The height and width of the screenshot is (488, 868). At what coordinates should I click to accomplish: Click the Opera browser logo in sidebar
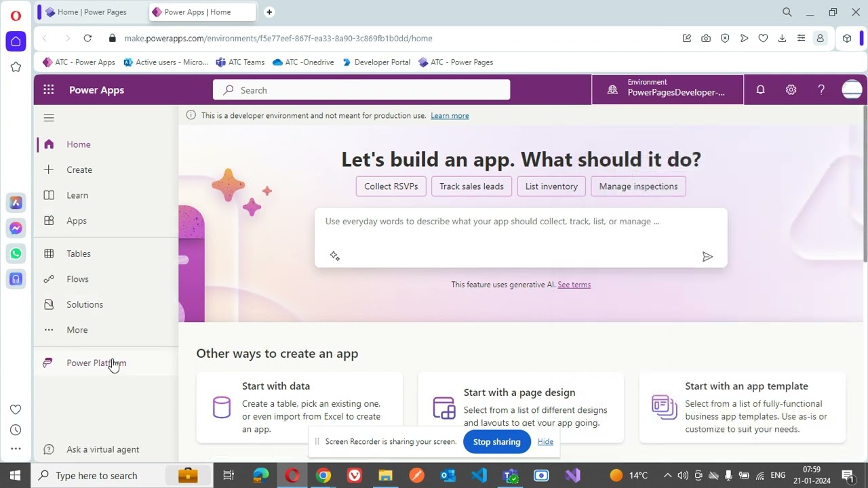pyautogui.click(x=16, y=15)
